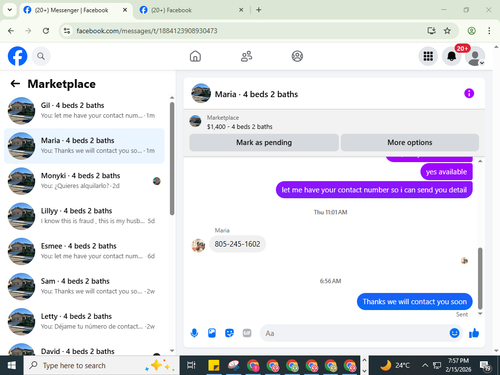Open conversation information purple icon
The width and height of the screenshot is (500, 375).
coord(469,93)
